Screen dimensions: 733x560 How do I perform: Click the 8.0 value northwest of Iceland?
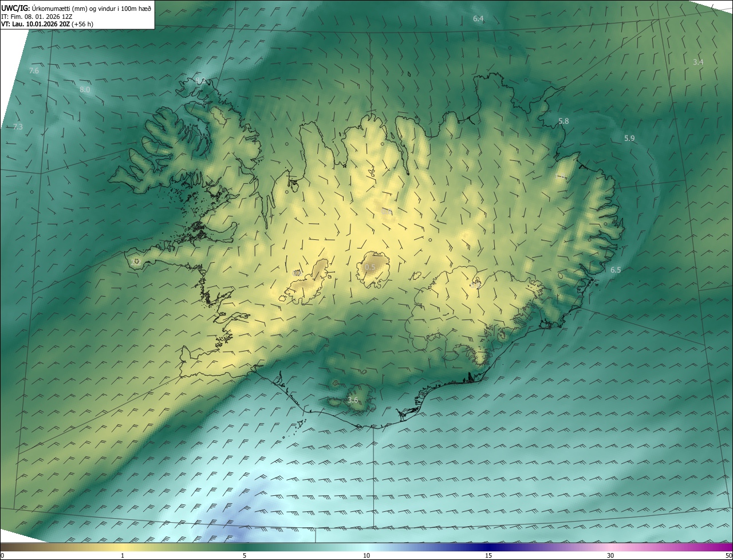click(x=85, y=90)
